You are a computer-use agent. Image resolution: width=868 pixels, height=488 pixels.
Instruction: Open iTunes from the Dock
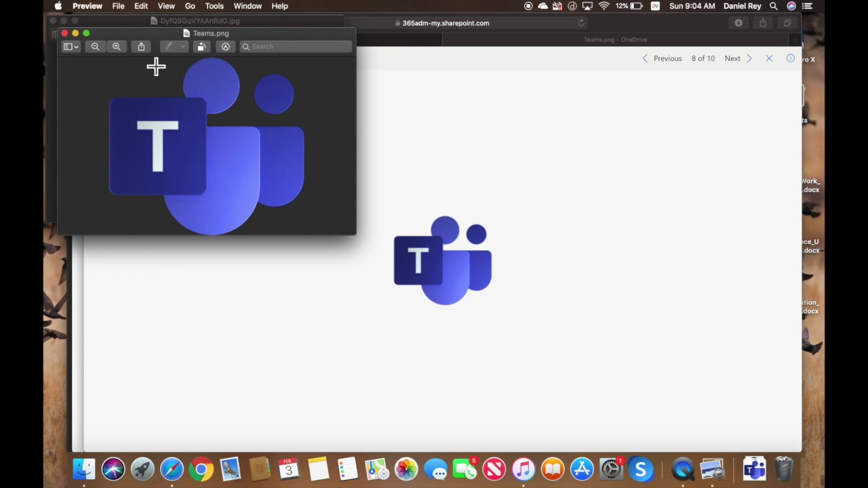tap(523, 468)
